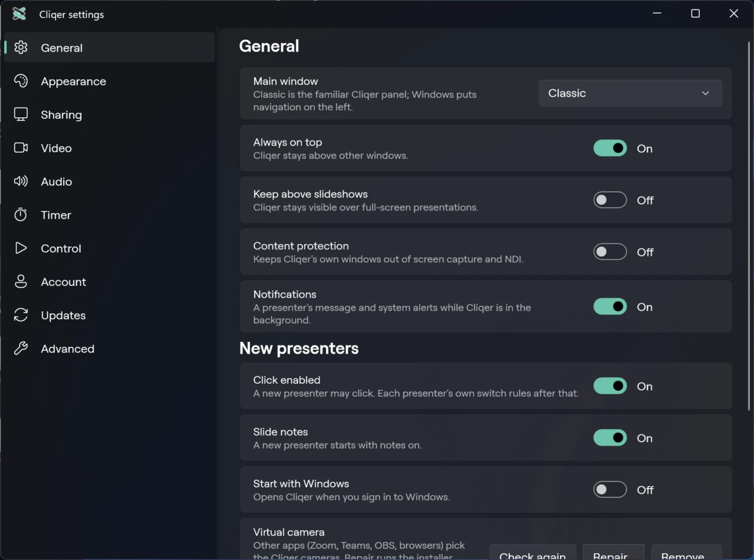Enable Start with Windows

tap(610, 490)
